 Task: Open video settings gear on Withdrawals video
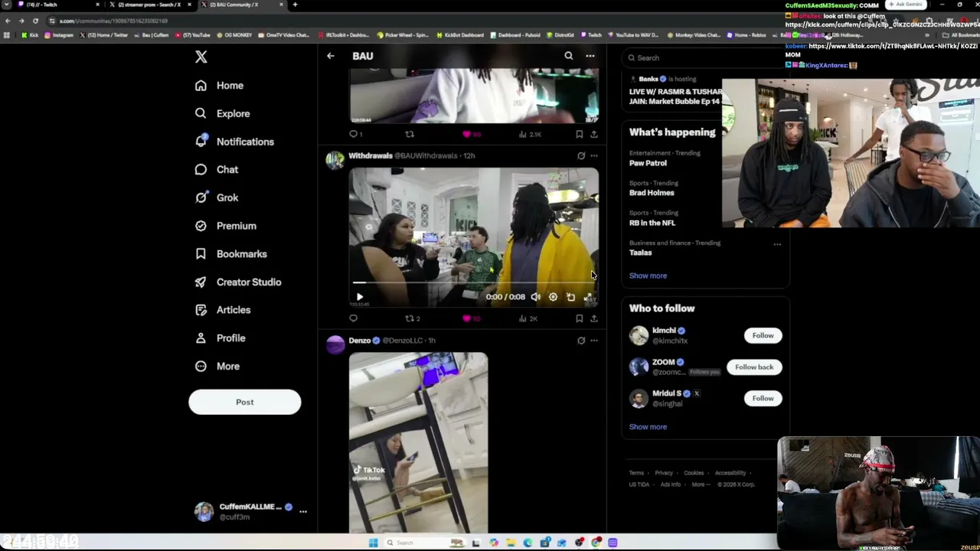click(x=553, y=297)
